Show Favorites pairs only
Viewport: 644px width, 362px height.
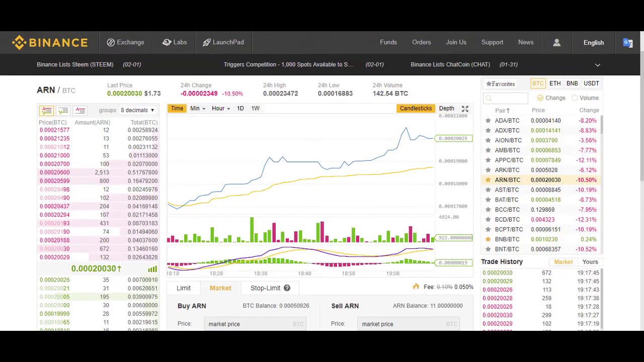(x=500, y=84)
